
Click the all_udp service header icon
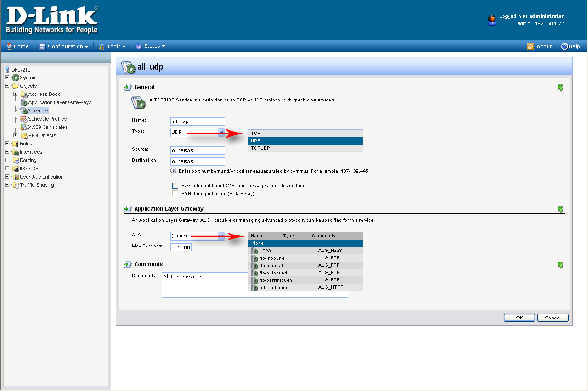(x=128, y=67)
